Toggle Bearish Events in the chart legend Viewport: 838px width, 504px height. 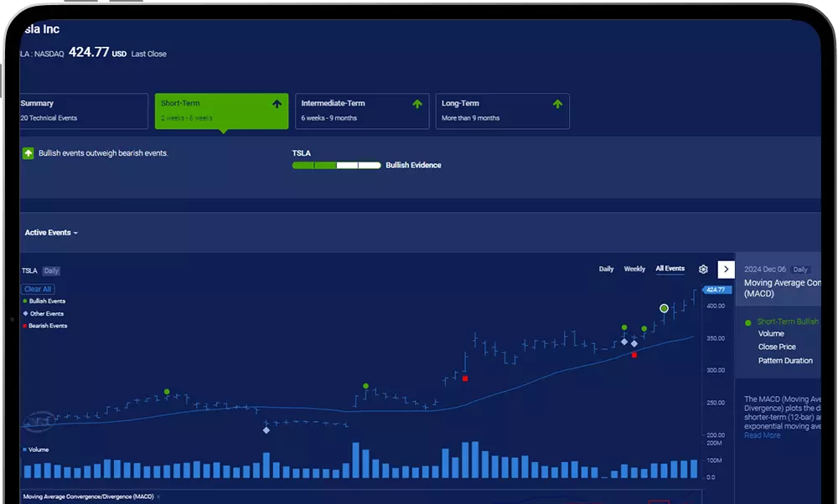click(x=47, y=326)
